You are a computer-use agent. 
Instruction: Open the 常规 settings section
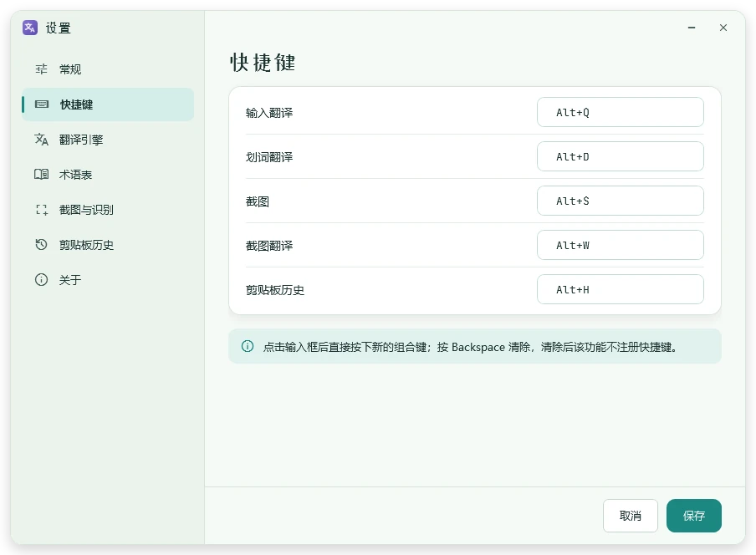click(x=108, y=69)
